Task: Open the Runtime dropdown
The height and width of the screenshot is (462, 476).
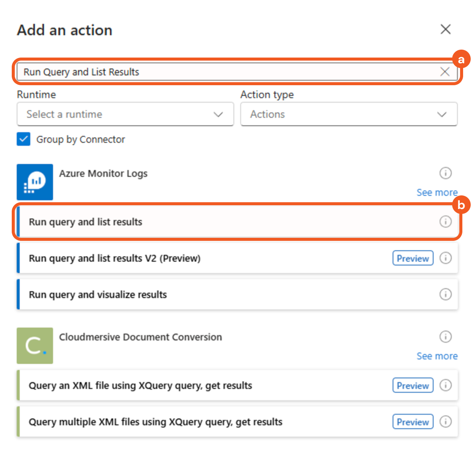Action: 125,114
